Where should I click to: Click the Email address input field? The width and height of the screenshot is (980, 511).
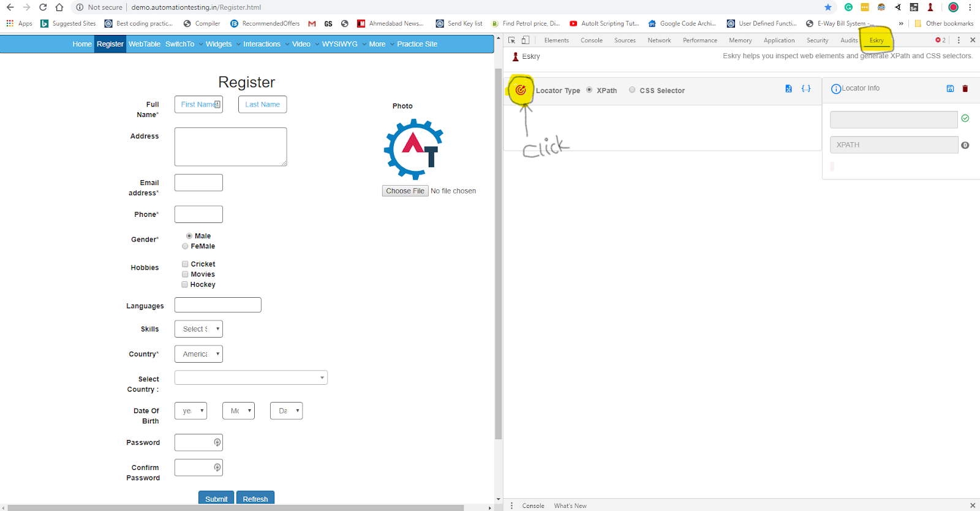198,183
